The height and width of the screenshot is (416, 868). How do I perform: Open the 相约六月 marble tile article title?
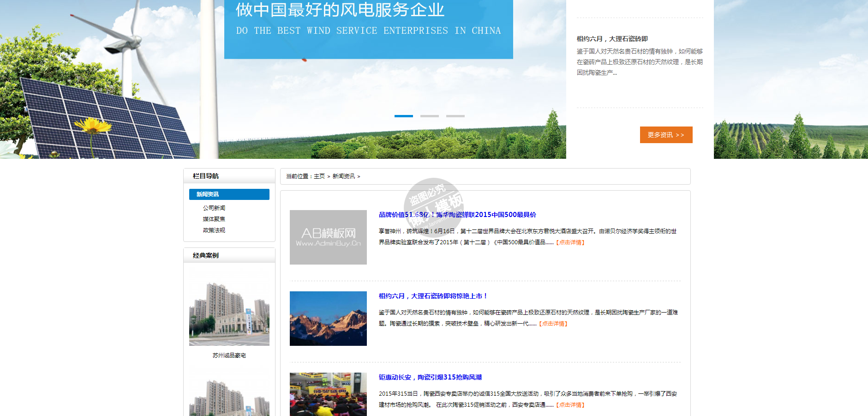[433, 296]
